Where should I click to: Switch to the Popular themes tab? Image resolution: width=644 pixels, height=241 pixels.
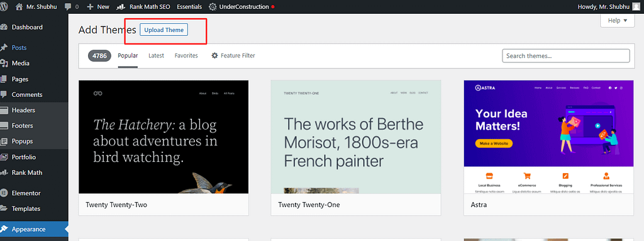point(128,55)
